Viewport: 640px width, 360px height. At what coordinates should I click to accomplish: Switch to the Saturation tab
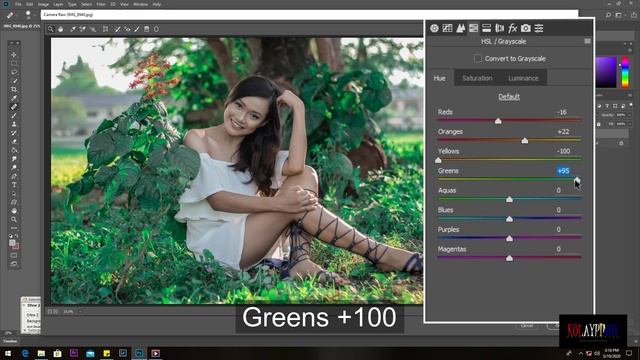(x=477, y=78)
